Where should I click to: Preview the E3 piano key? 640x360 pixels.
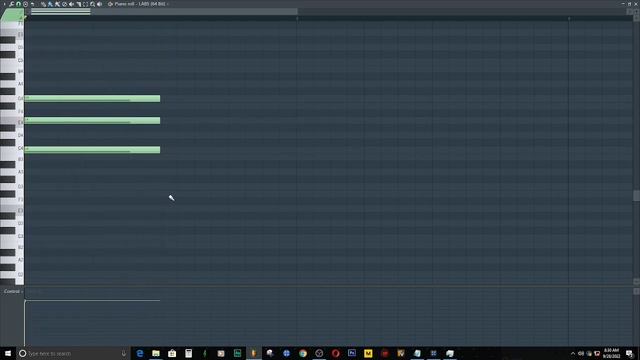(12, 210)
